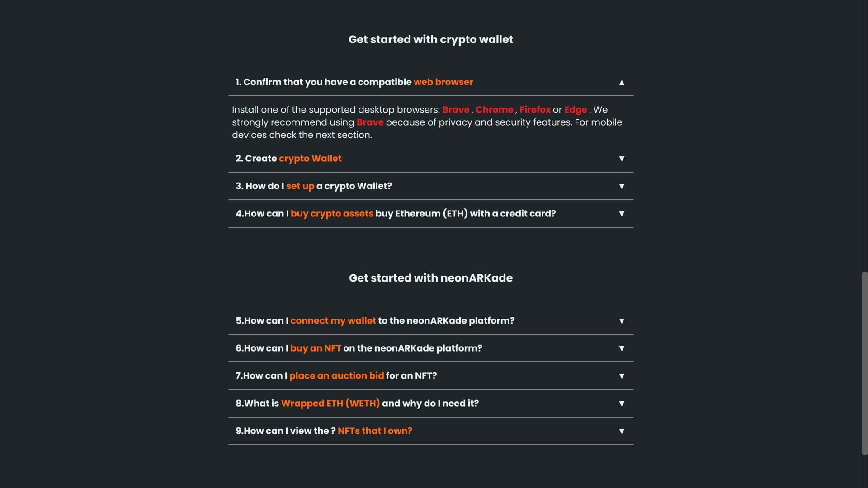Click '3. How do I set up' question text
This screenshot has width=868, height=488.
(314, 186)
